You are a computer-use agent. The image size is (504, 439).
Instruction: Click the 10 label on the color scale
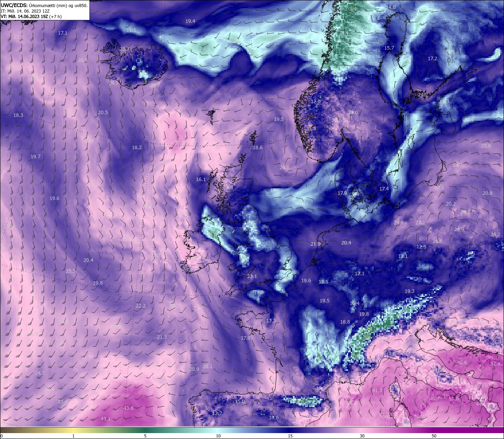tap(218, 436)
